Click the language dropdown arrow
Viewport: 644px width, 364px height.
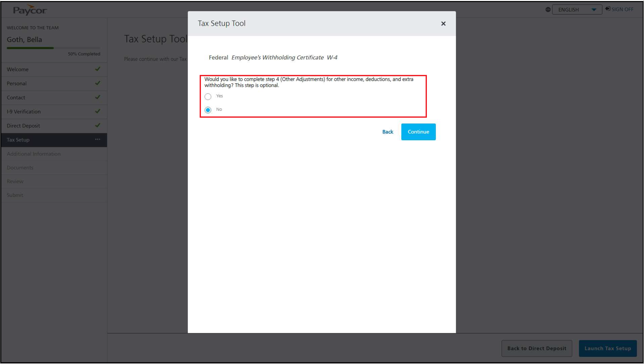click(x=594, y=10)
